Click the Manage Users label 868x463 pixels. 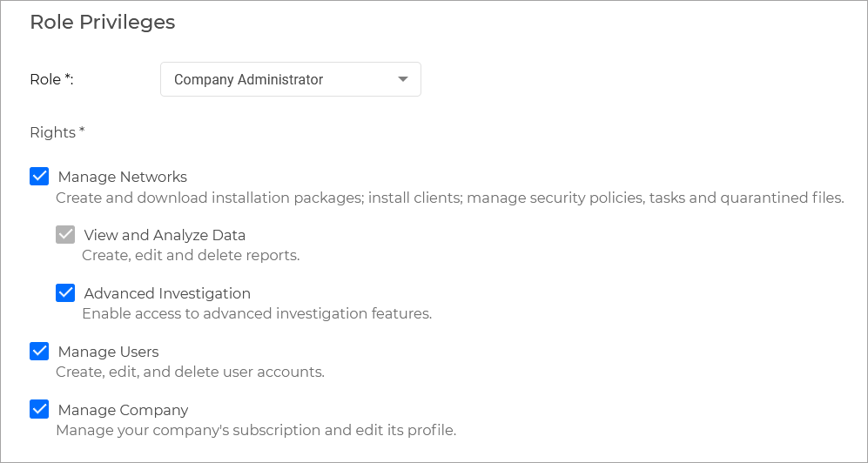click(x=108, y=352)
